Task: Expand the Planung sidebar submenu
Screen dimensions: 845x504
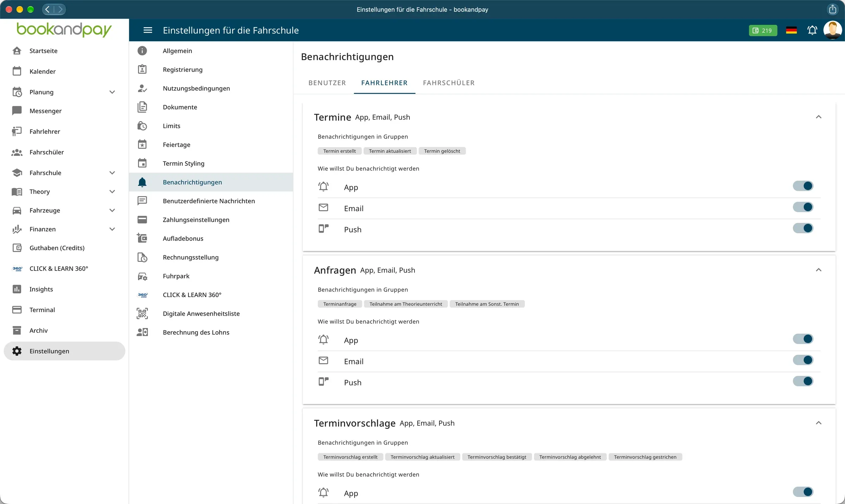Action: coord(112,92)
